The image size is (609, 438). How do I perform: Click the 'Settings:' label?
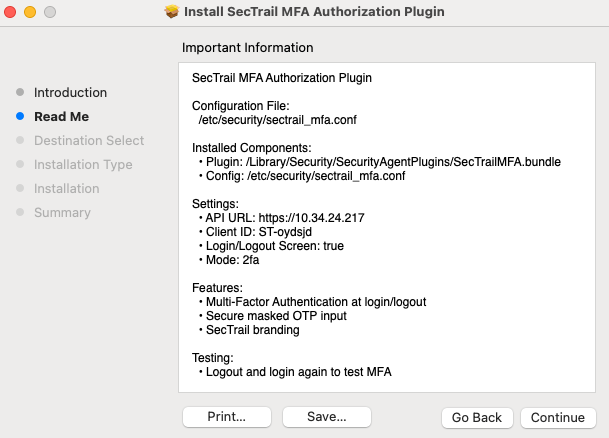[x=215, y=203]
